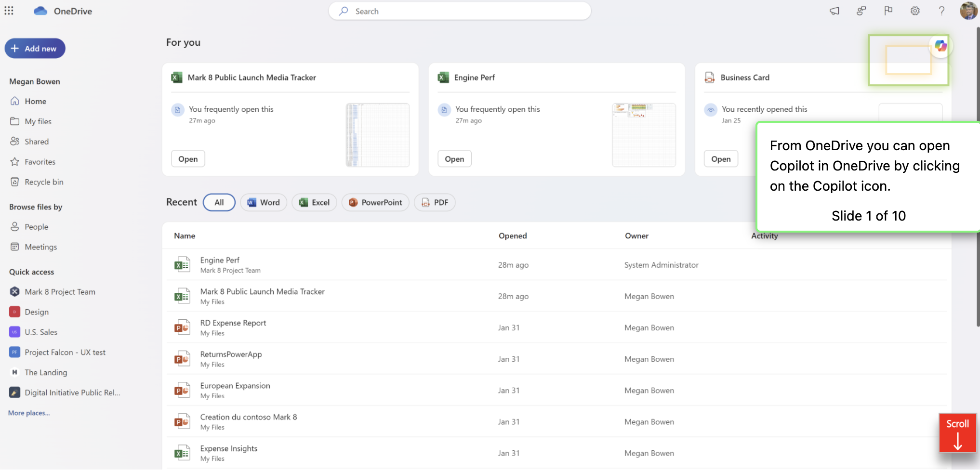Click Creation du contoso Mark 8 file icon
The image size is (980, 470).
click(182, 421)
